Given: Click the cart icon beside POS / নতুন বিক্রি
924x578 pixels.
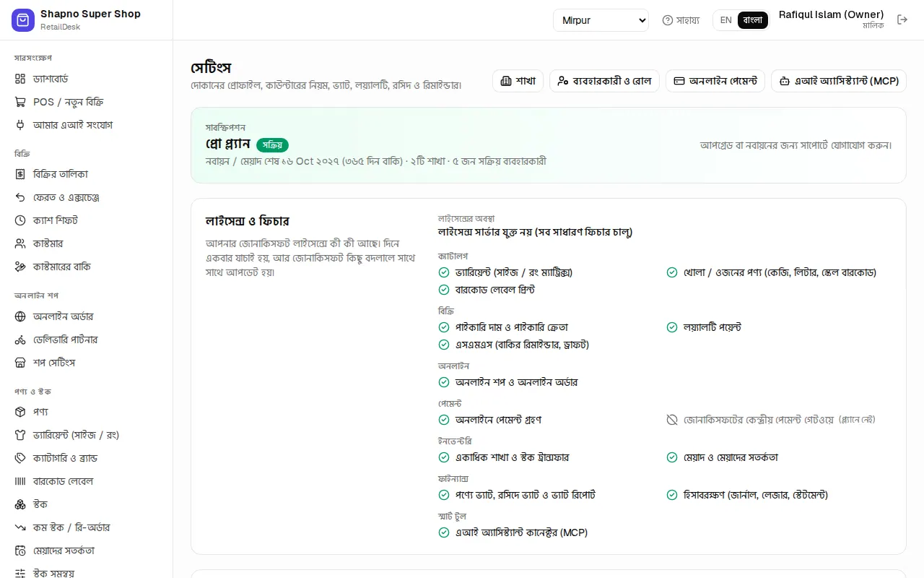Looking at the screenshot, I should point(20,102).
